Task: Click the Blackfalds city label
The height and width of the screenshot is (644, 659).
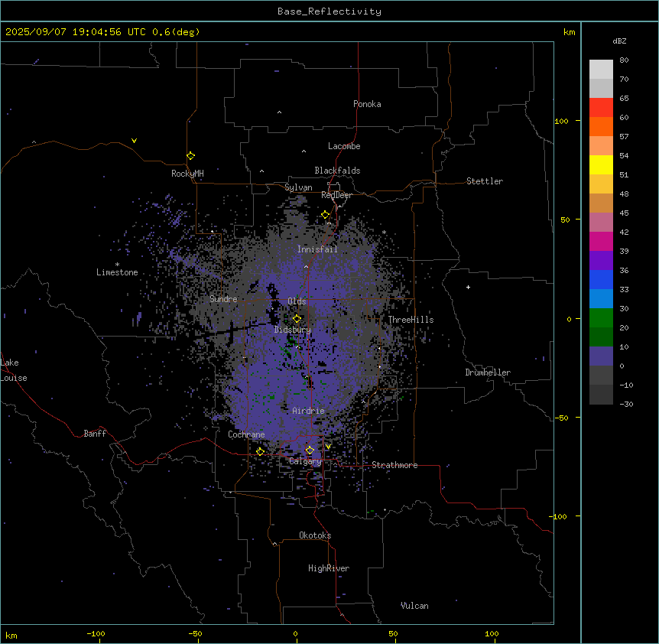Action: click(x=337, y=171)
